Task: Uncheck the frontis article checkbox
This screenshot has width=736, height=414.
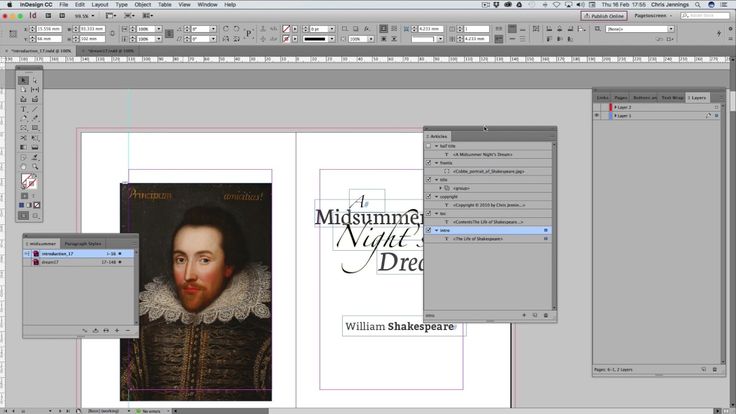Action: tap(429, 163)
